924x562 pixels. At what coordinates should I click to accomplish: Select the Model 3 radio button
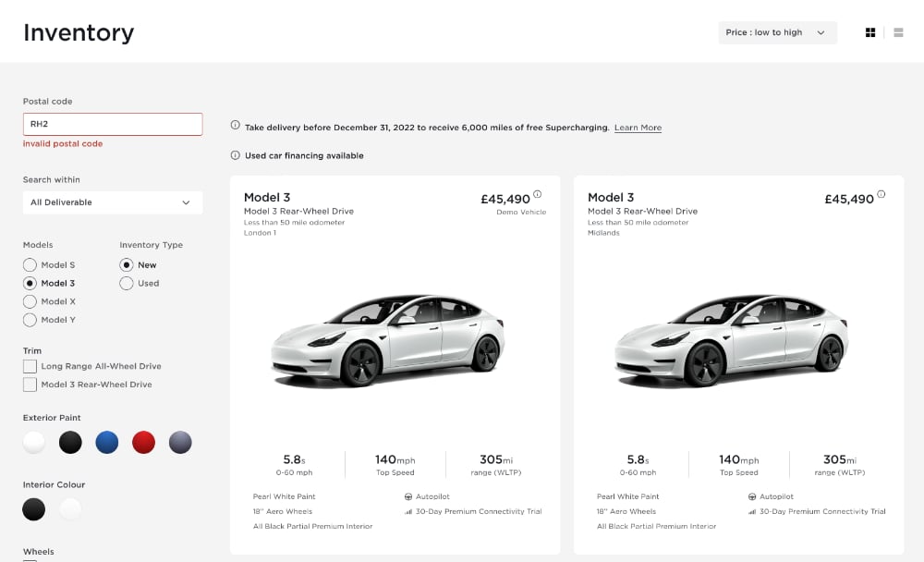(30, 283)
